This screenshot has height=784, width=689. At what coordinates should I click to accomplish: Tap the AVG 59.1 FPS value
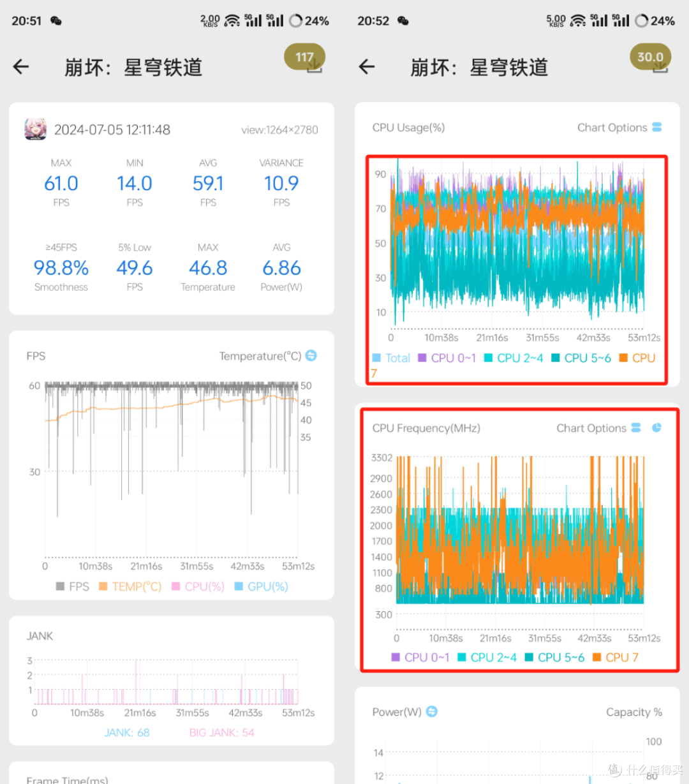[208, 184]
